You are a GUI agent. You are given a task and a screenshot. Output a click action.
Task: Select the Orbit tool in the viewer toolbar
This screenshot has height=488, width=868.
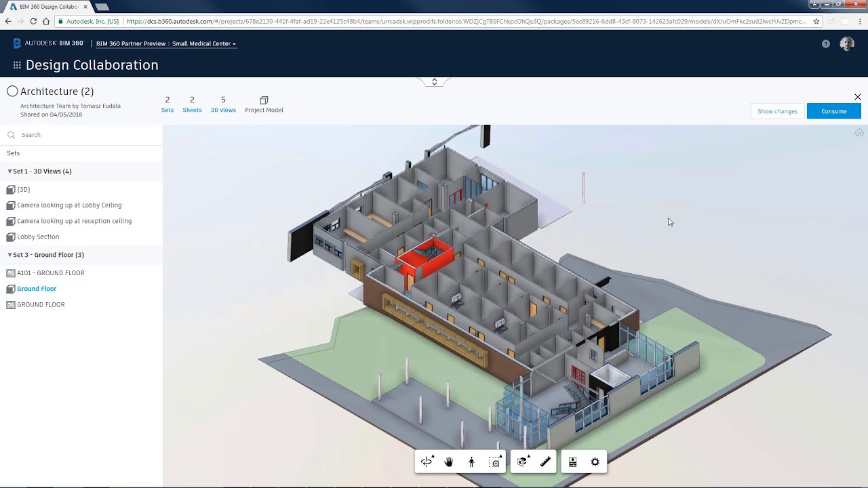427,462
